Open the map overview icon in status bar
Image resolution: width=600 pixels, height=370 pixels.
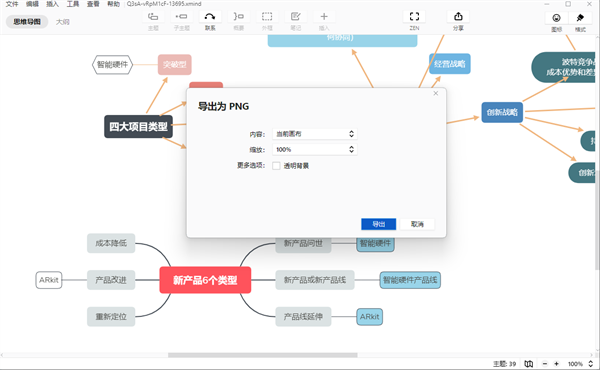tap(528, 364)
